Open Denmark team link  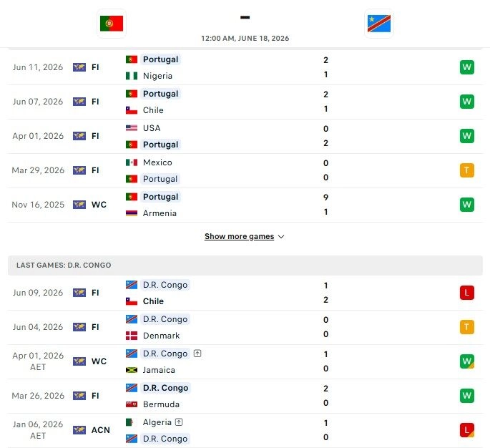(161, 336)
